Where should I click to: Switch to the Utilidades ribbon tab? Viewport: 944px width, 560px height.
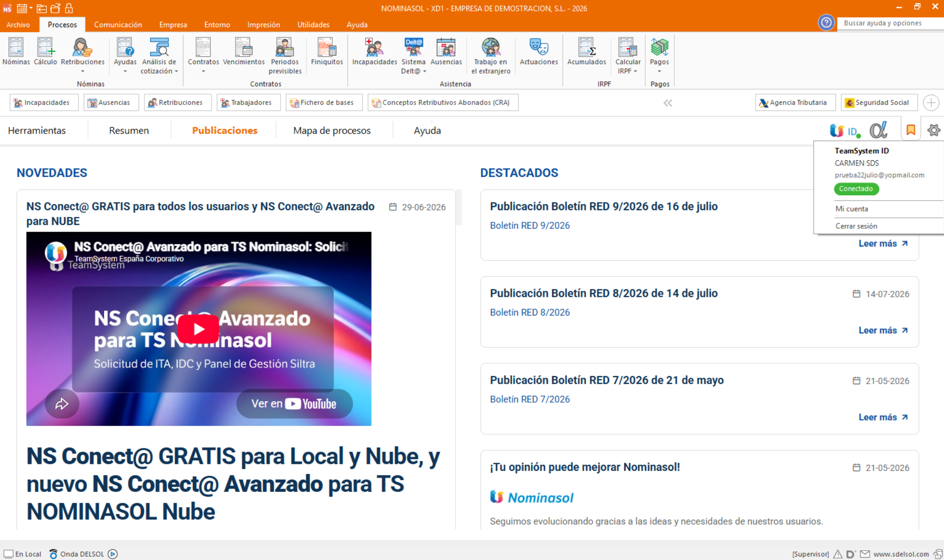(313, 25)
